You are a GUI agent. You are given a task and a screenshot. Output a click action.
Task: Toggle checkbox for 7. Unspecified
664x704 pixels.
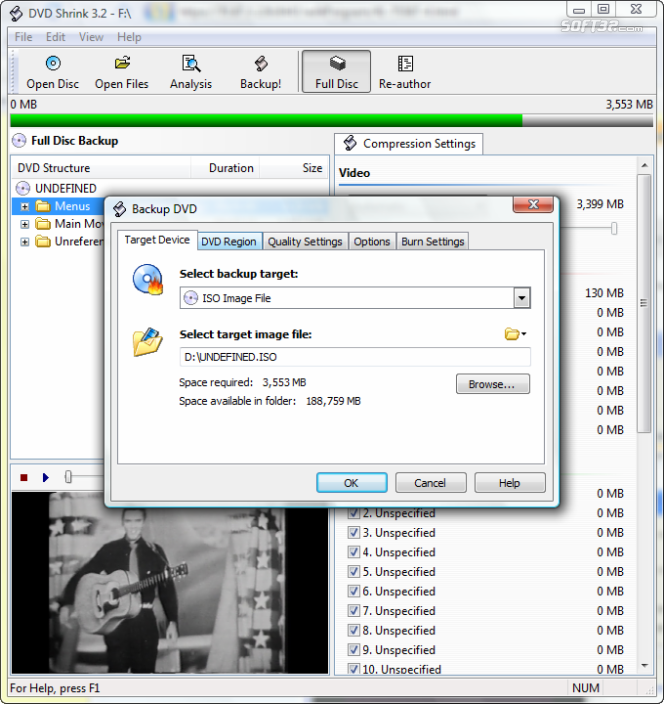(354, 611)
